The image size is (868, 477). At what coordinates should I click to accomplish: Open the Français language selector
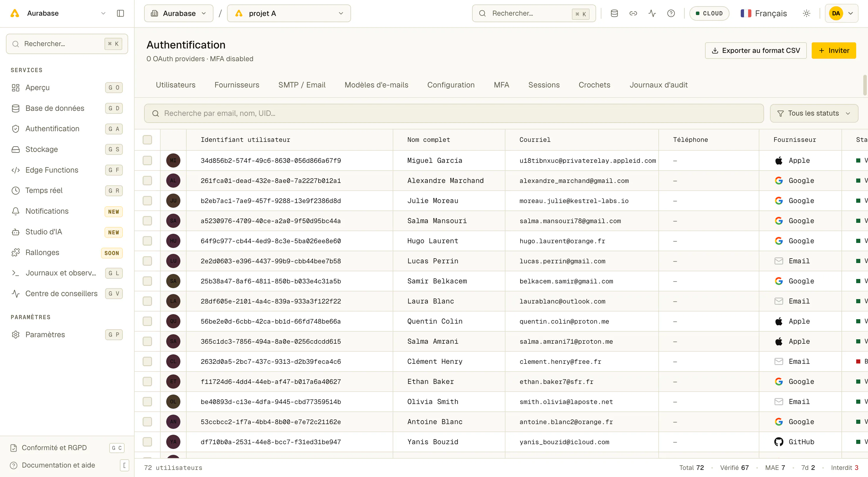(763, 14)
